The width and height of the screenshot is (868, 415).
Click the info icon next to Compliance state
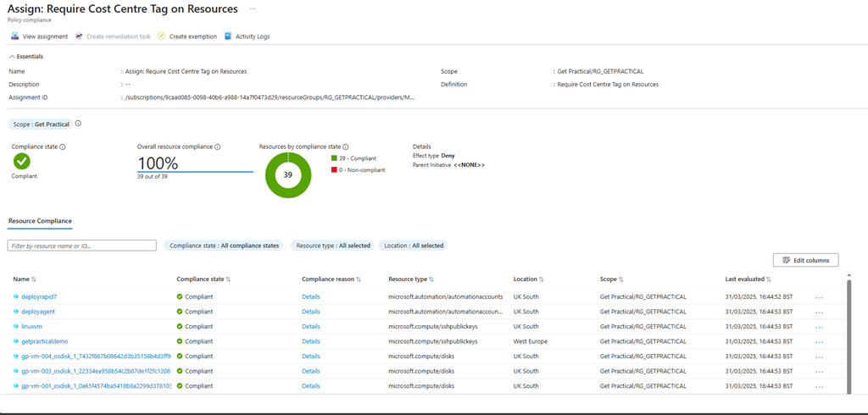[x=63, y=147]
